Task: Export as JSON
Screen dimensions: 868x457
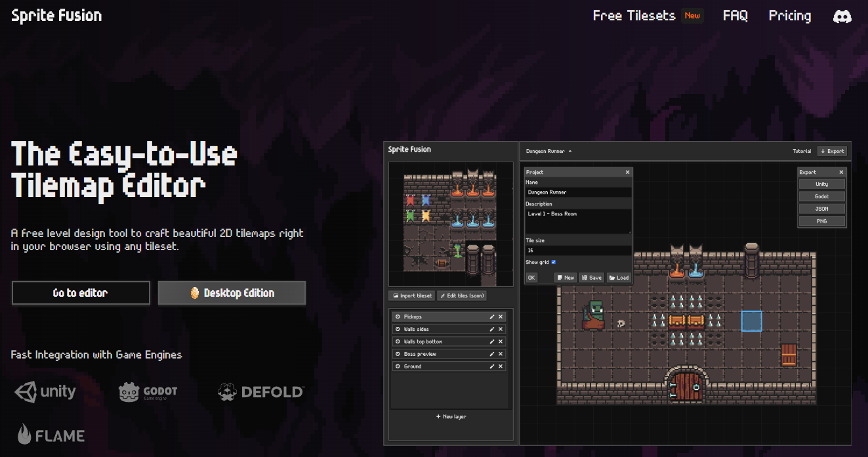Action: (x=821, y=209)
